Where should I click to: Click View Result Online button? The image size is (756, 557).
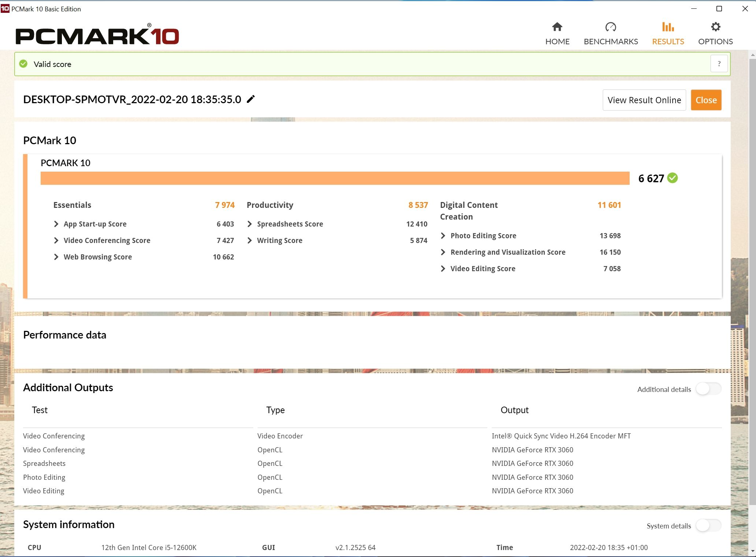644,100
